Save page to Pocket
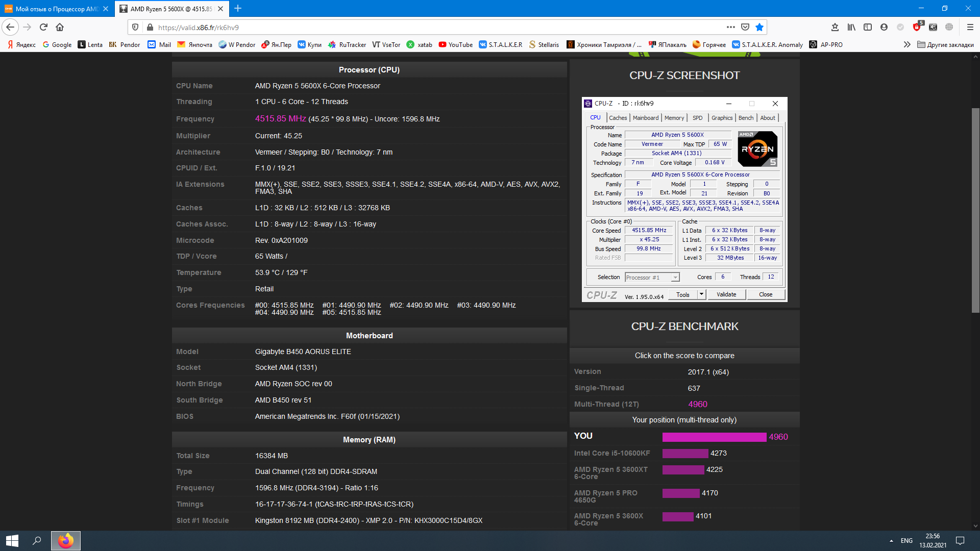The image size is (980, 551). [745, 28]
